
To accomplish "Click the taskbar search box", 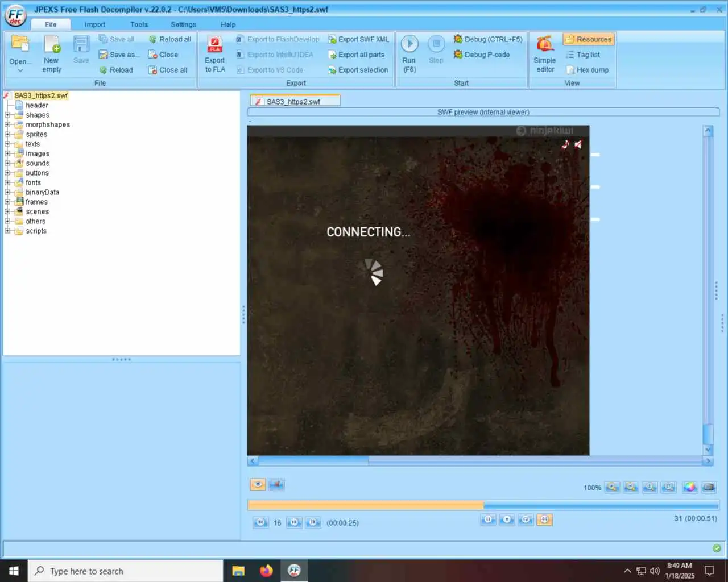I will [x=125, y=571].
